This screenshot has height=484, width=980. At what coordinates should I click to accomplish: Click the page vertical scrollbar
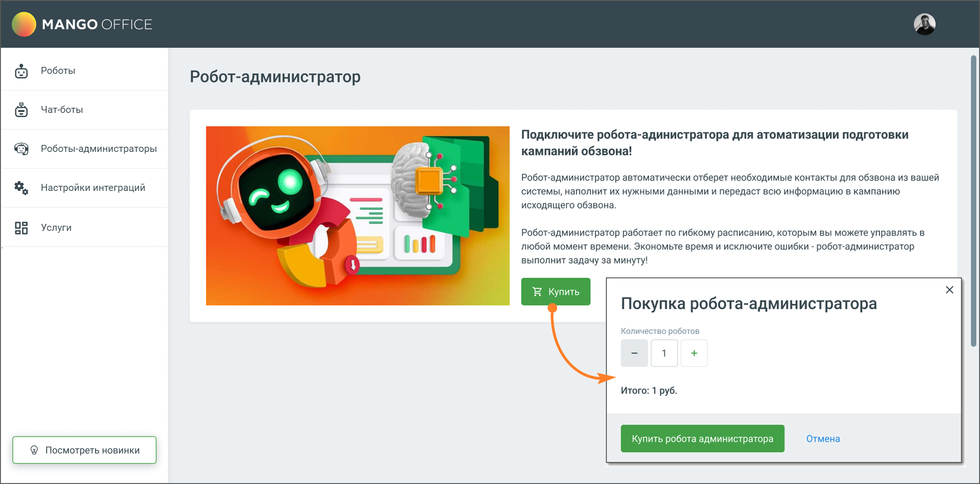coord(973,201)
